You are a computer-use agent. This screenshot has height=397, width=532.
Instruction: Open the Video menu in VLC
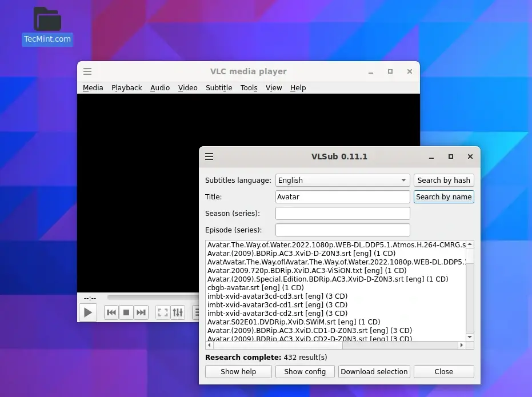click(187, 88)
